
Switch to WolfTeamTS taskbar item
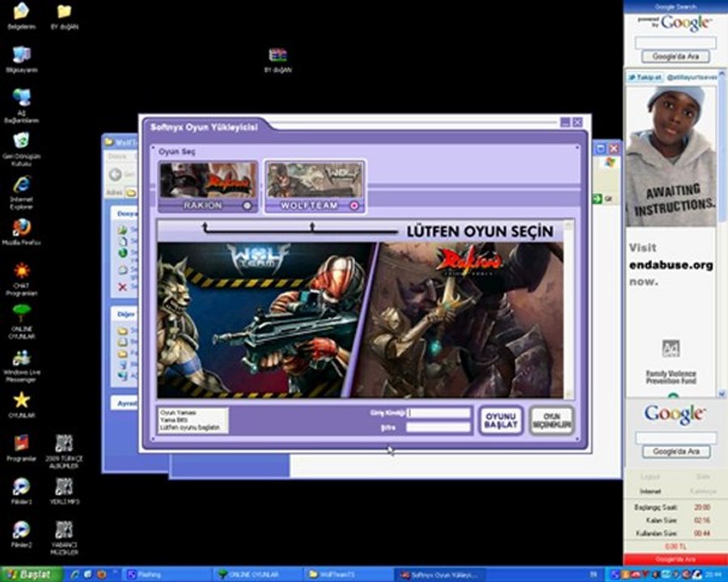pyautogui.click(x=346, y=575)
